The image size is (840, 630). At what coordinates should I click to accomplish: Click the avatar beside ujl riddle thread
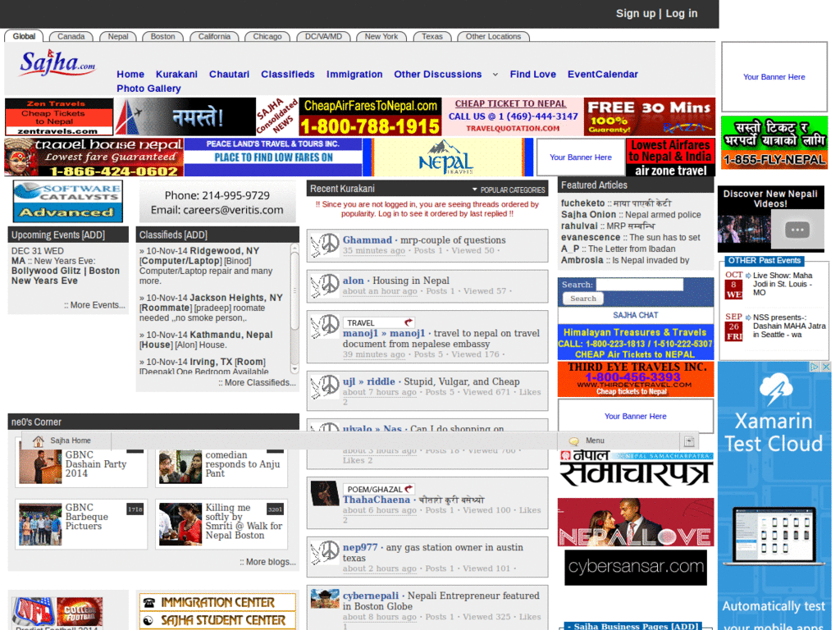[325, 387]
